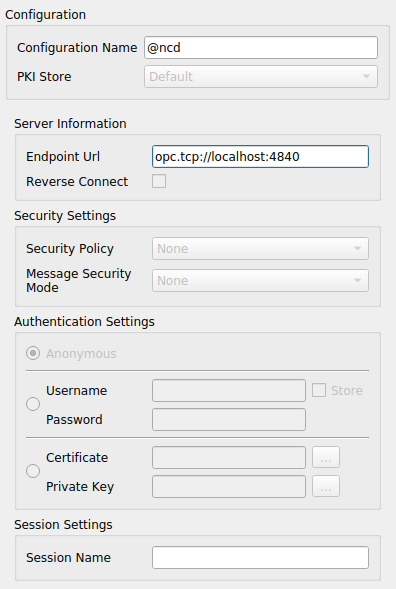Click the Message Security Mode dropdown arrow
The width and height of the screenshot is (396, 589).
pyautogui.click(x=357, y=280)
